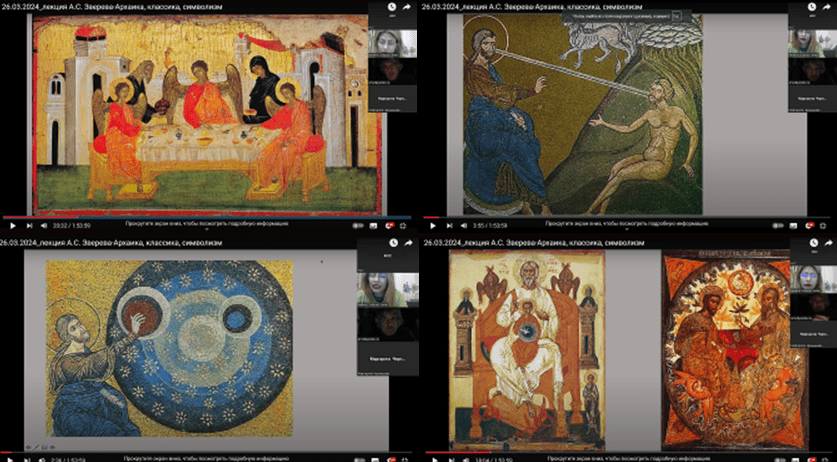This screenshot has width=837, height=462.
Task: Add bottom-right enthroned icons video to Watch Later
Action: 812,242
